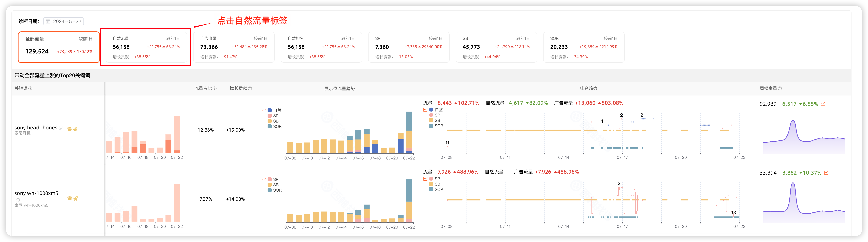Click camera icon beside sony wh-1000xm5
This screenshot has height=242, width=868.
69,198
